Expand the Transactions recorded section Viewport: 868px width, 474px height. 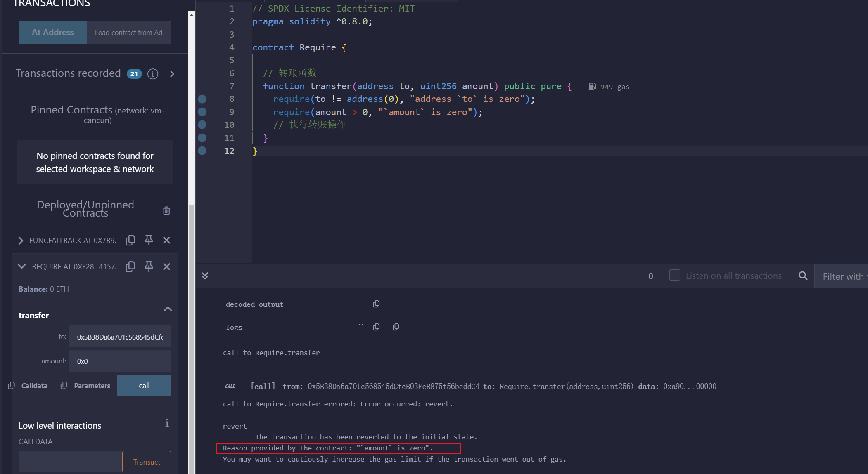172,74
